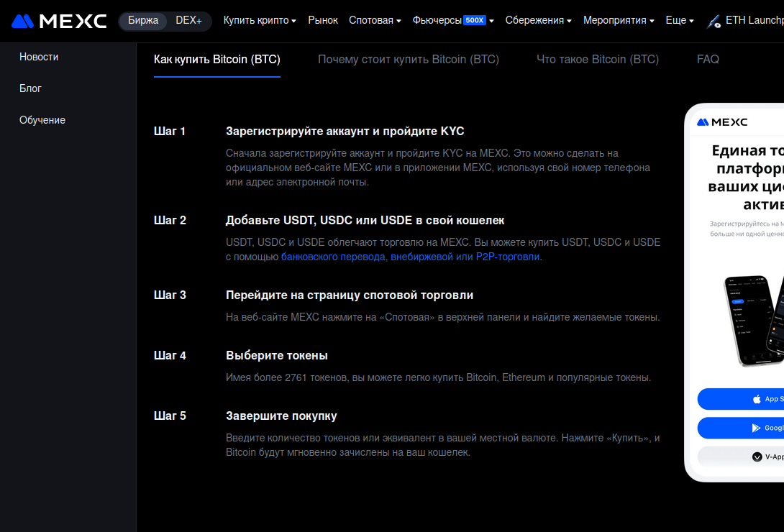Click the paragraph starting На веб-сайте MEXC нажмите
This screenshot has width=784, height=532.
click(x=443, y=317)
